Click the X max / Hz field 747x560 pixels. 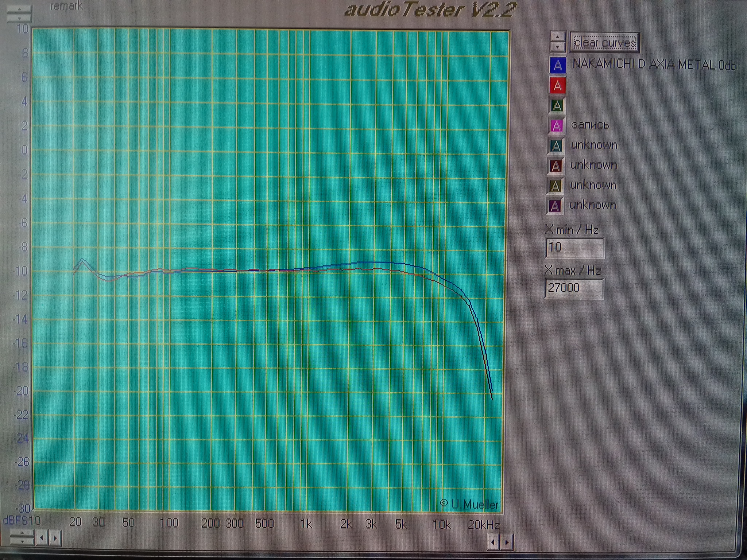point(574,288)
